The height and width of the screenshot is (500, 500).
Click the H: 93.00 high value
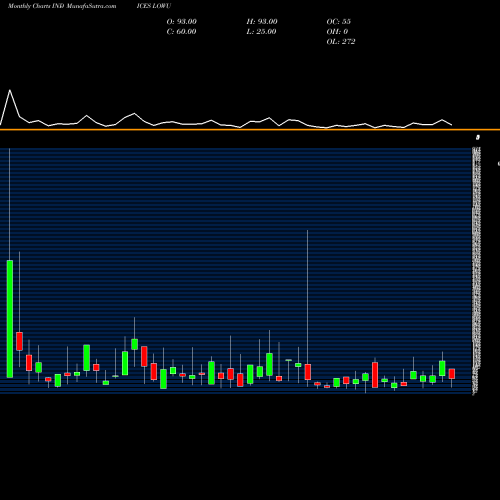[x=262, y=22]
